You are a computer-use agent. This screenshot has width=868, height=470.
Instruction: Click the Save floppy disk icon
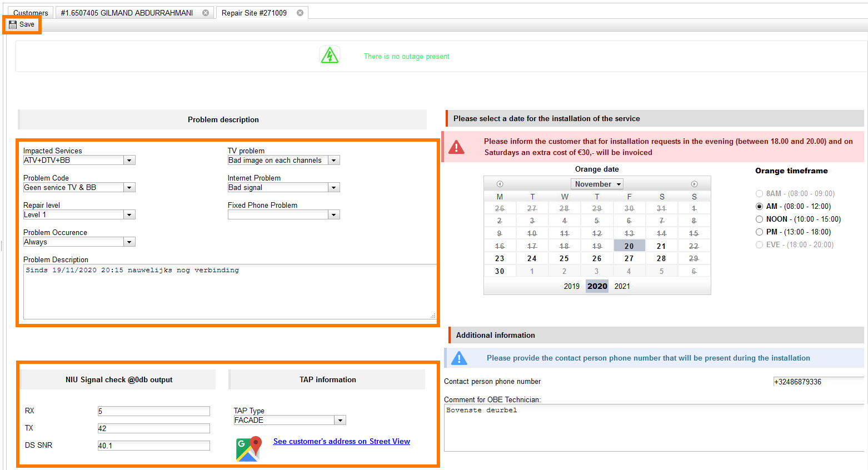click(13, 24)
